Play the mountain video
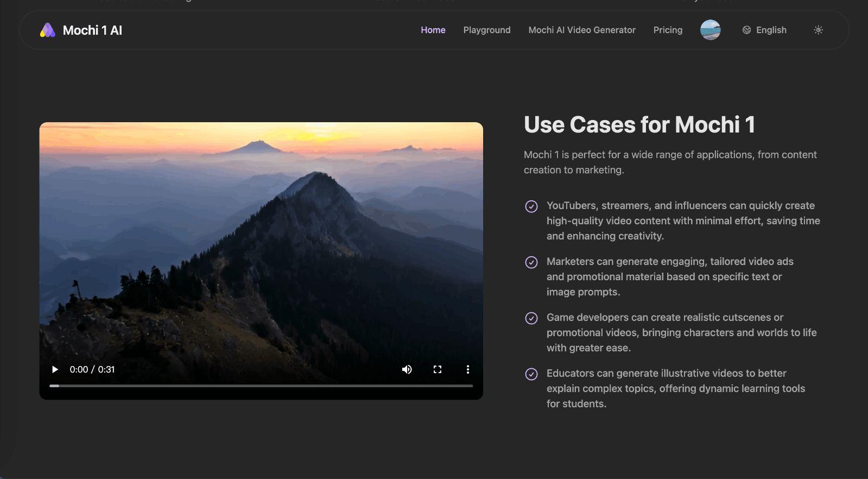 55,370
